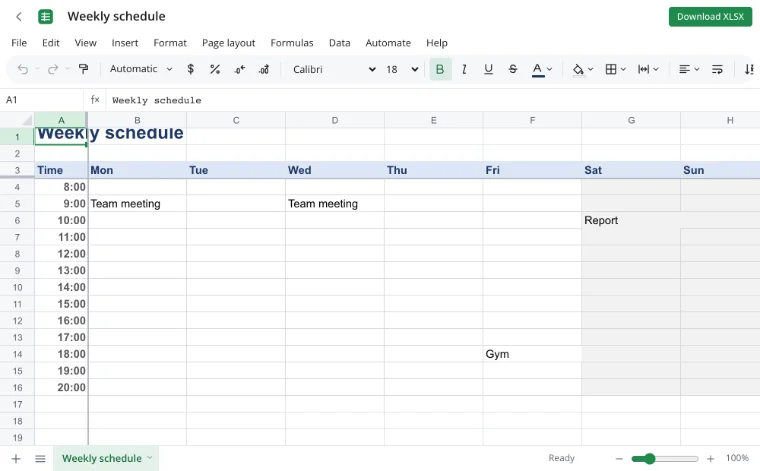Select column B header

[x=137, y=120]
